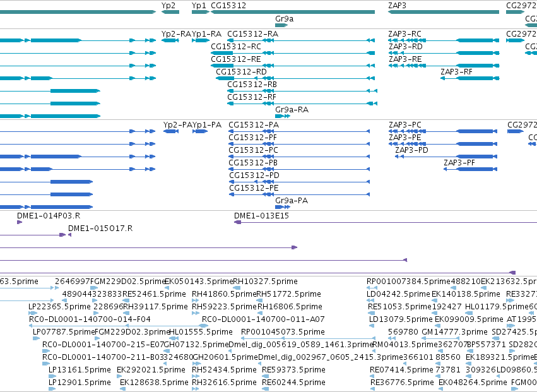537x392 pixels.
Task: Select the Yp2 gene feature
Action: click(170, 12)
